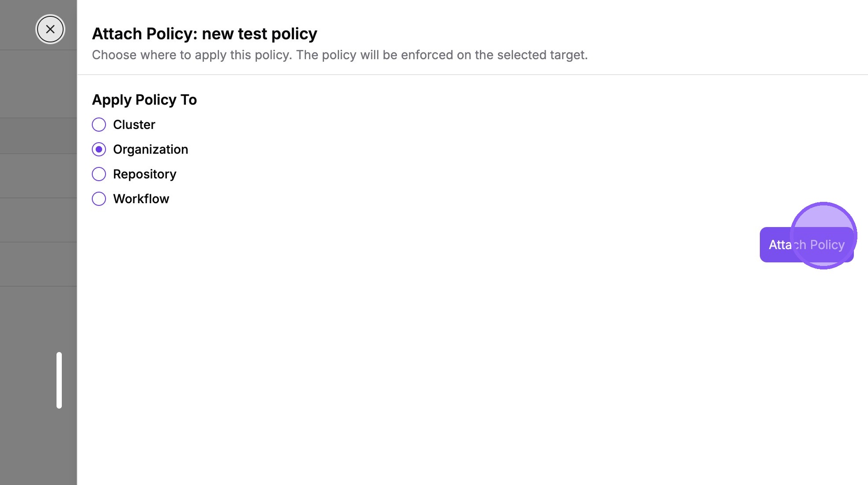Click the Attach Policy button
This screenshot has height=485, width=868.
[807, 245]
